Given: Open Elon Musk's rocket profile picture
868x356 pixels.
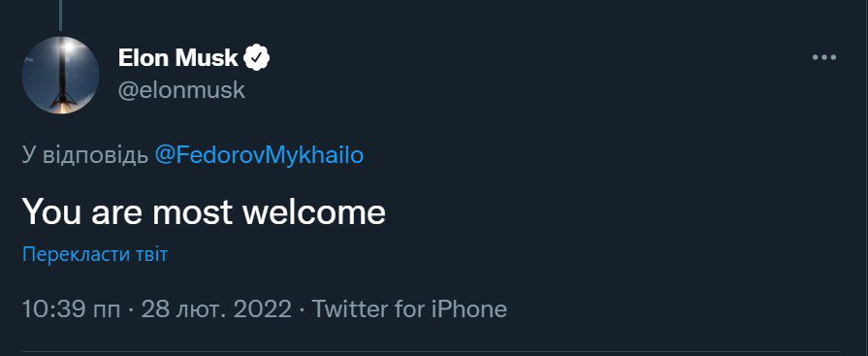Looking at the screenshot, I should tap(60, 75).
